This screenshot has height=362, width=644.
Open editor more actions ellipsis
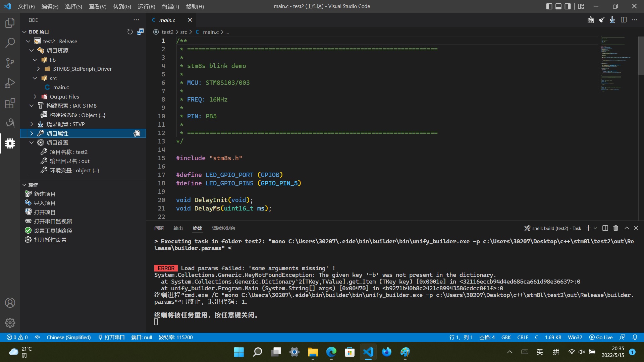[634, 20]
